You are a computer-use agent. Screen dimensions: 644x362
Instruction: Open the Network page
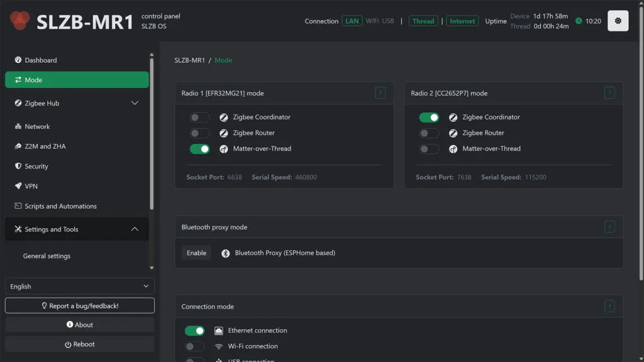[x=77, y=126]
